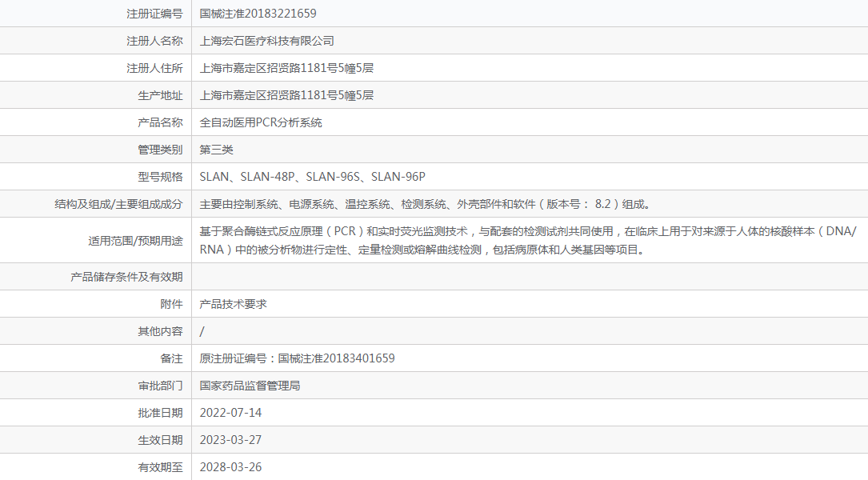
Task: Select the 备注 label
Action: [171, 358]
